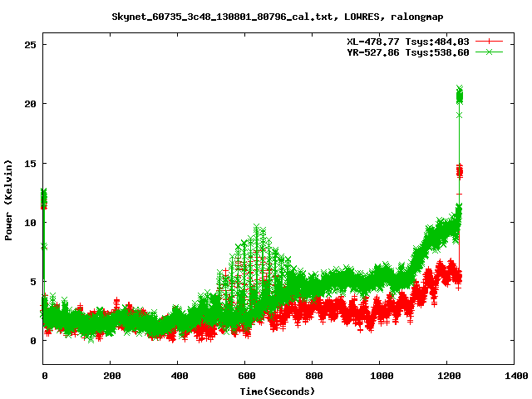532x399 pixels.
Task: Click the x-axis tick label 1200
Action: tap(449, 376)
